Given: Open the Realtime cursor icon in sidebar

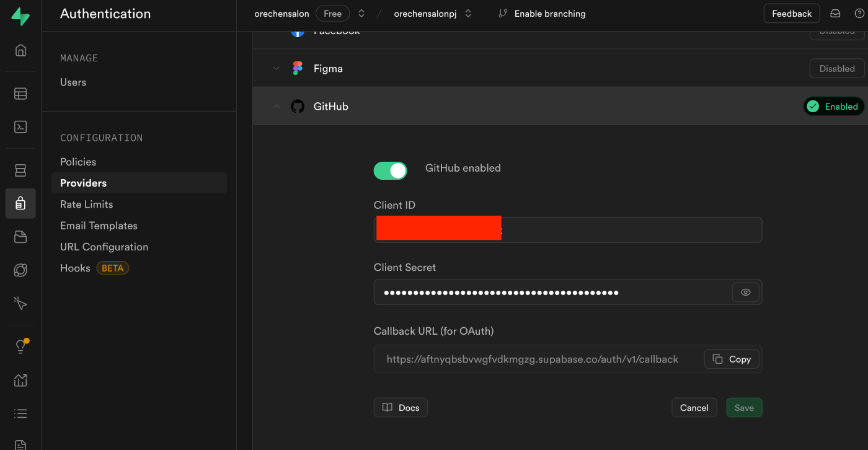Looking at the screenshot, I should coord(20,304).
